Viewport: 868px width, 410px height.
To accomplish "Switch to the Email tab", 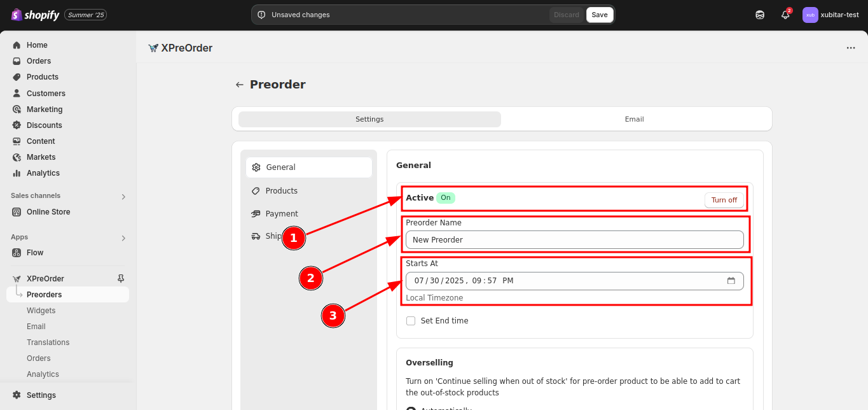I will (x=634, y=119).
